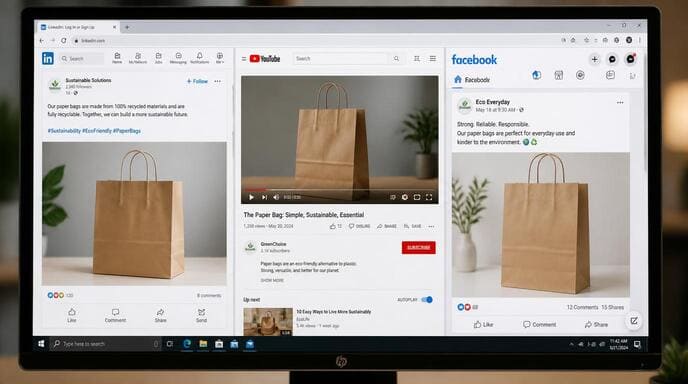Image resolution: width=688 pixels, height=384 pixels.
Task: Seek on the video progress bar
Action: tap(339, 190)
